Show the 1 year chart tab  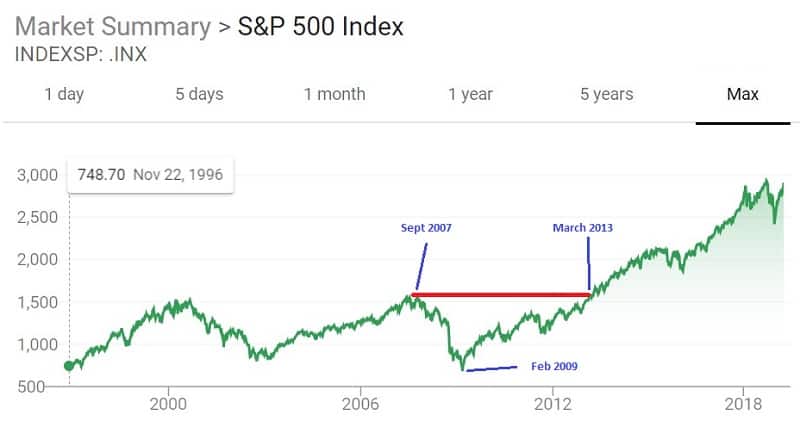coord(470,95)
